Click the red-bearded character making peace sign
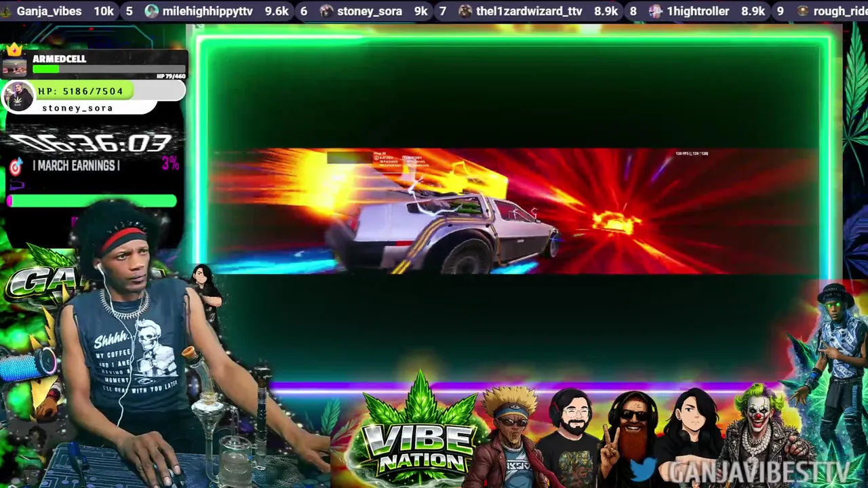The height and width of the screenshot is (488, 868). [x=631, y=437]
